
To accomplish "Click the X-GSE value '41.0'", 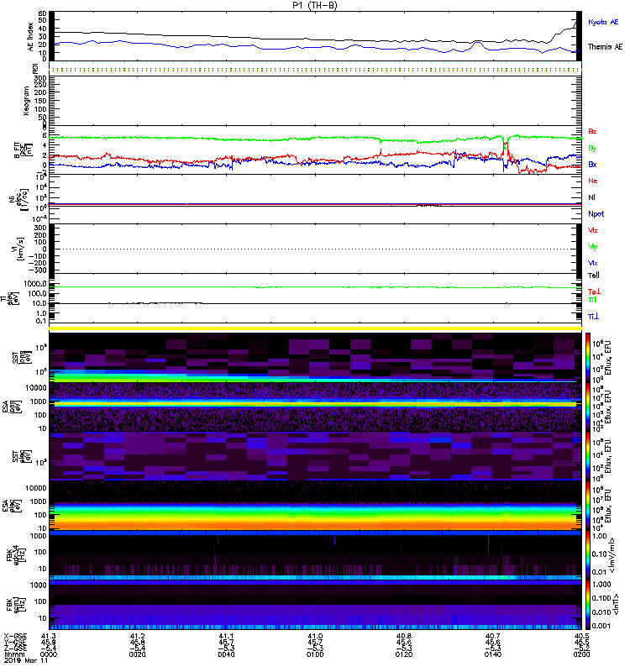I will pyautogui.click(x=315, y=636).
